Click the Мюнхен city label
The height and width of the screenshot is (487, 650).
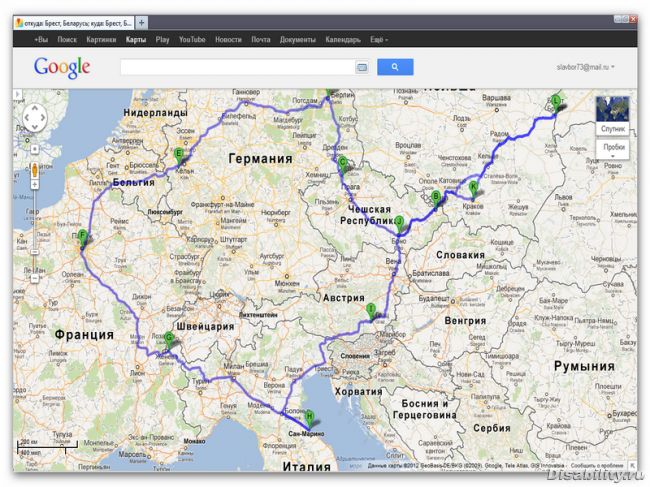[287, 283]
